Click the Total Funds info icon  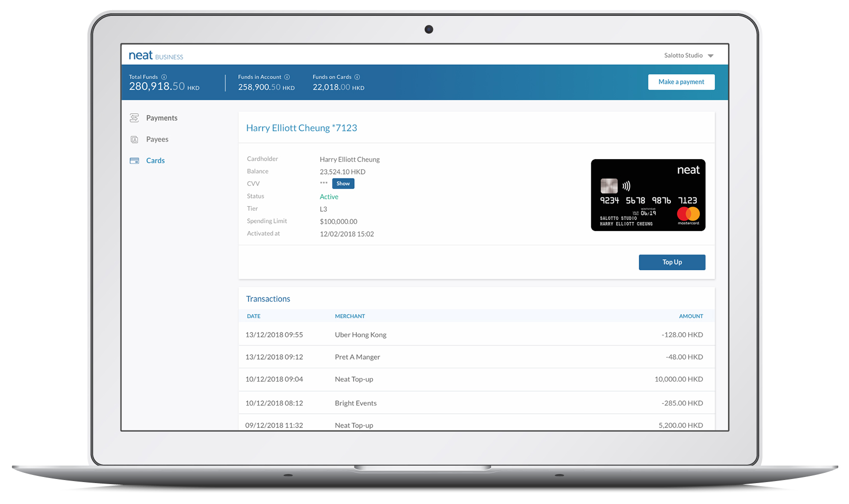164,77
